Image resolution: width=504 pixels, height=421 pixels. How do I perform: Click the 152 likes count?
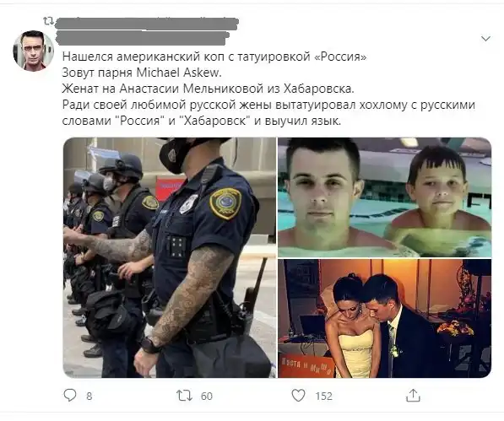323,396
